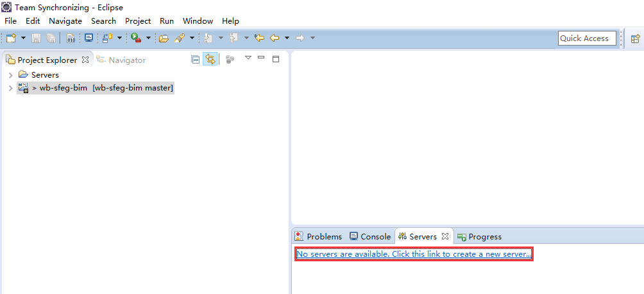Switch to the Console tab
644x294 pixels.
[370, 236]
